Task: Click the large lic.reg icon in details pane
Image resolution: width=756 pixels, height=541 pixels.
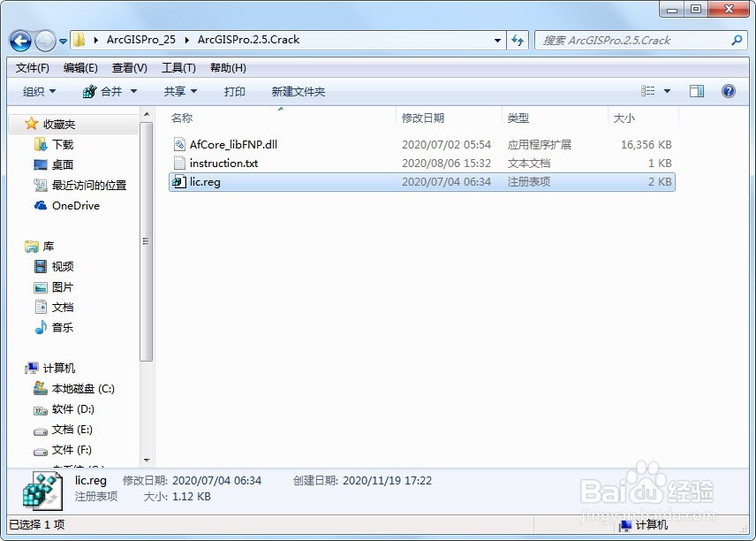Action: click(x=43, y=491)
